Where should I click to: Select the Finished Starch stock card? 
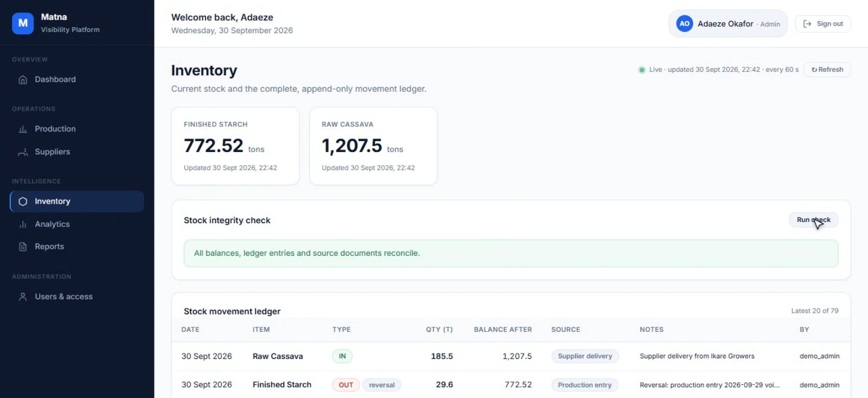[x=235, y=146]
